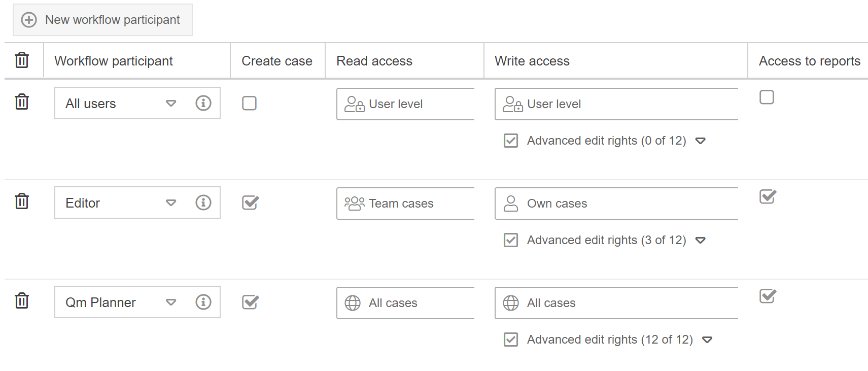Delete the Editor workflow participant row
Image resolution: width=868 pixels, height=371 pixels.
(x=22, y=201)
